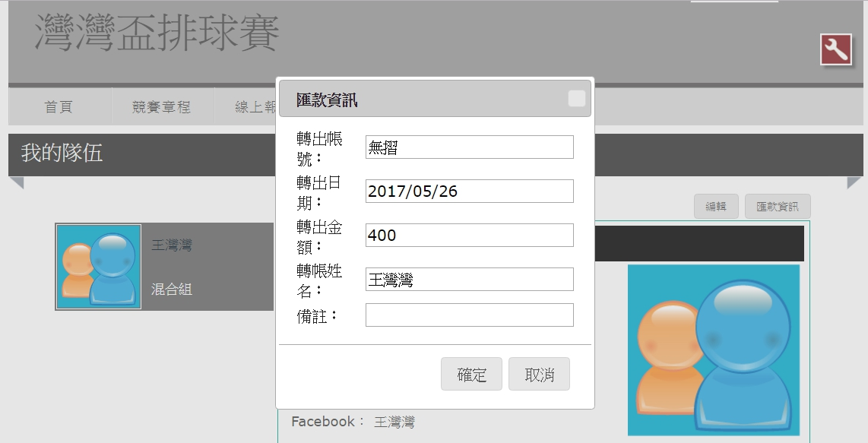Select the 王灣灣 team name text
Image resolution: width=868 pixels, height=443 pixels.
click(x=172, y=245)
